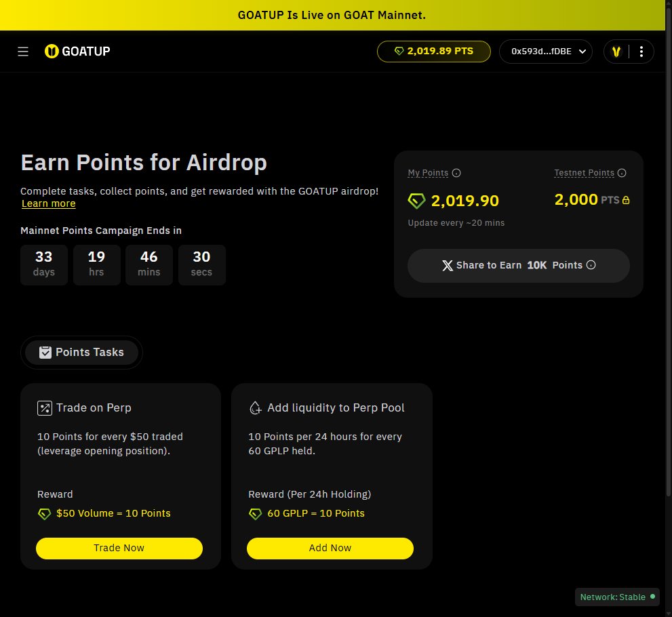Screen dimensions: 672x617
Task: Click the $50 Volume = 10 Points text
Action: 113,513
